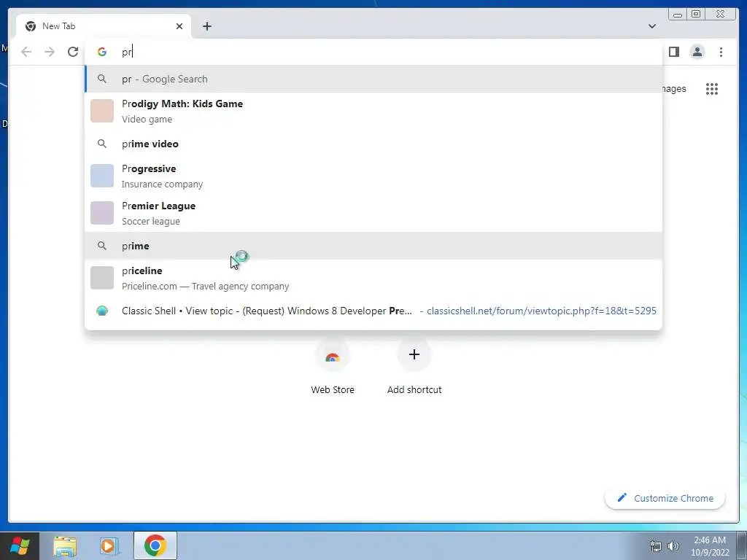
Task: Open Windows Media Player from taskbar
Action: click(109, 545)
